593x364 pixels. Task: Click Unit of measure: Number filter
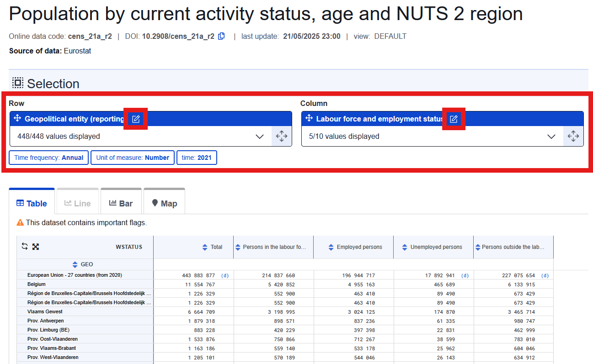pyautogui.click(x=133, y=158)
